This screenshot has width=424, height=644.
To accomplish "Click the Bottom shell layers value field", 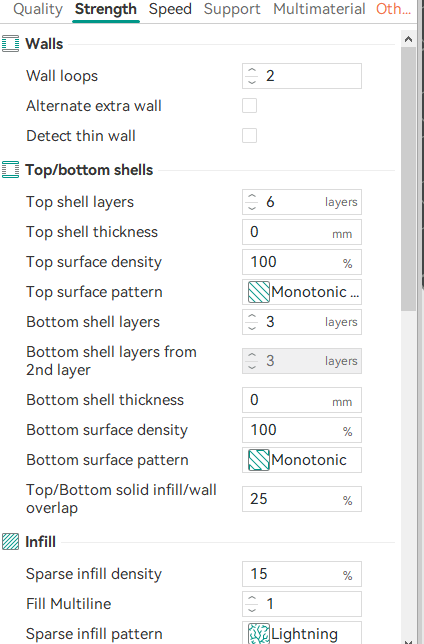I will 302,322.
